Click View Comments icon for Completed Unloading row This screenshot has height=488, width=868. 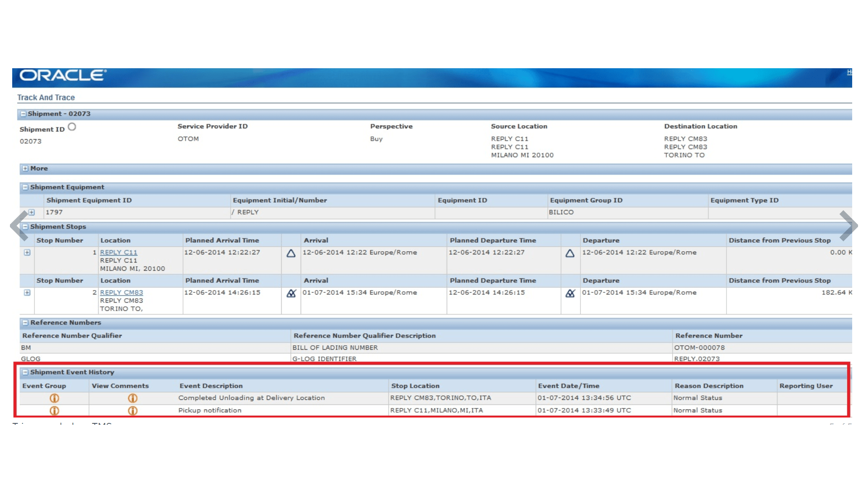coord(132,398)
